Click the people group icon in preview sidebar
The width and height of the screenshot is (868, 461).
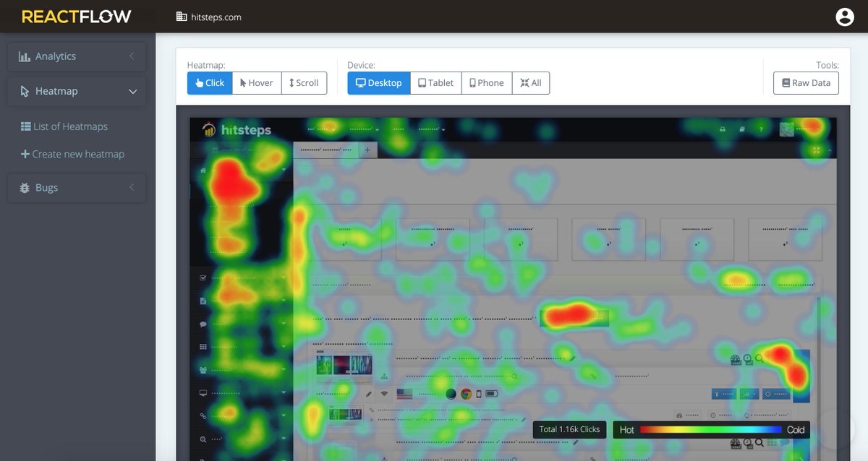(x=203, y=370)
